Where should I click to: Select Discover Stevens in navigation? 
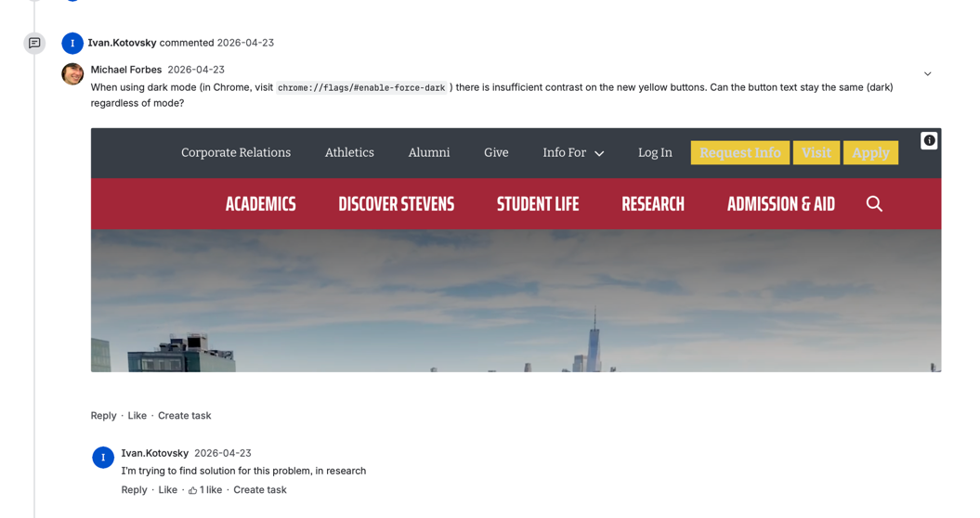pyautogui.click(x=396, y=204)
